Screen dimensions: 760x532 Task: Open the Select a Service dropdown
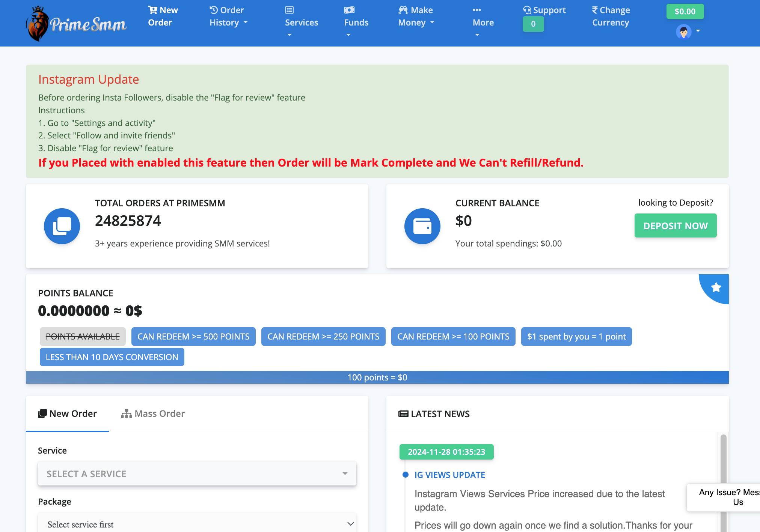click(x=197, y=474)
